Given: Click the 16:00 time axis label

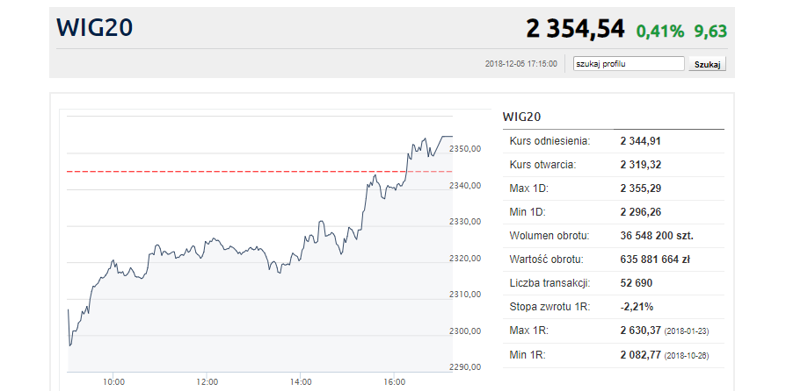Looking at the screenshot, I should pyautogui.click(x=395, y=382).
